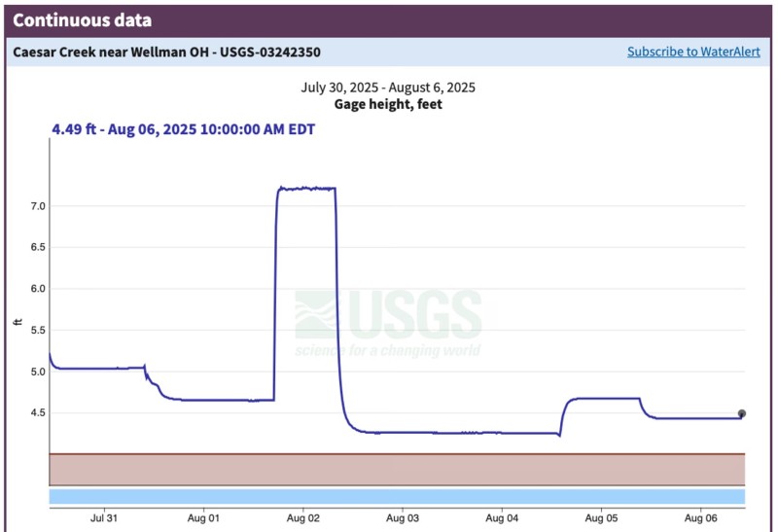Image resolution: width=778 pixels, height=532 pixels.
Task: Click the flat peak of the gage line
Action: click(305, 189)
